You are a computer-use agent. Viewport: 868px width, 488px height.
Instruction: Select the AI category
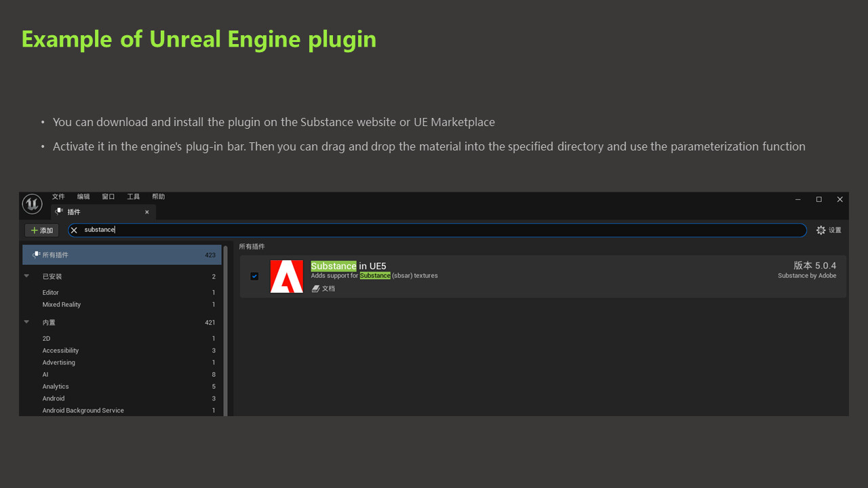(x=122, y=375)
